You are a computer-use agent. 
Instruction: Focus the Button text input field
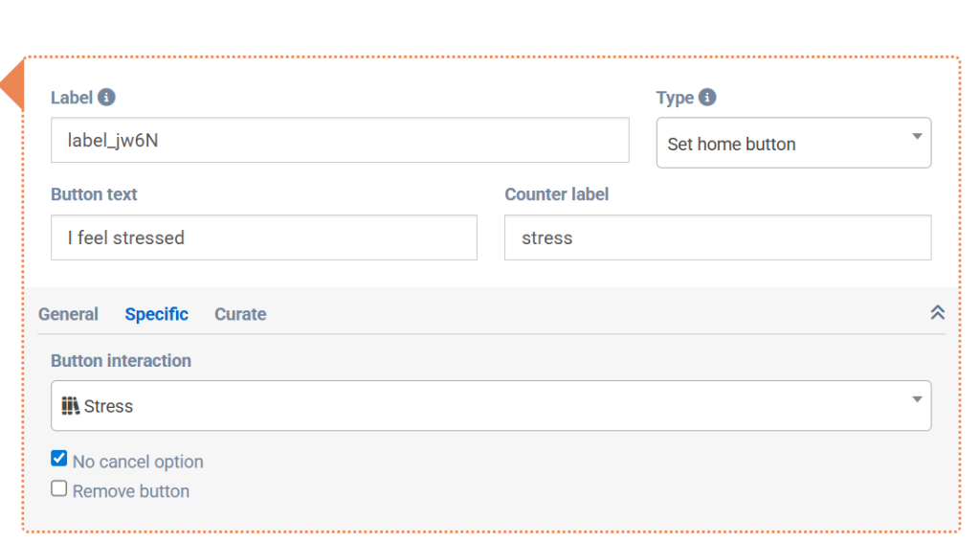(263, 238)
